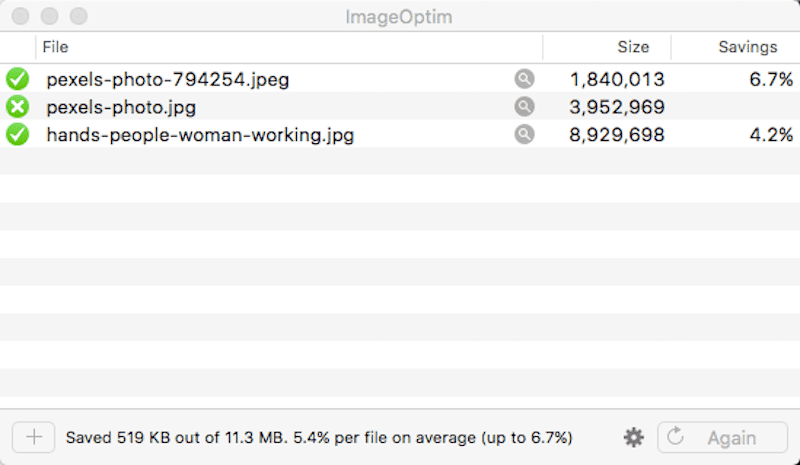Open preferences with the gear icon
Viewport: 800px width, 465px height.
[x=634, y=437]
